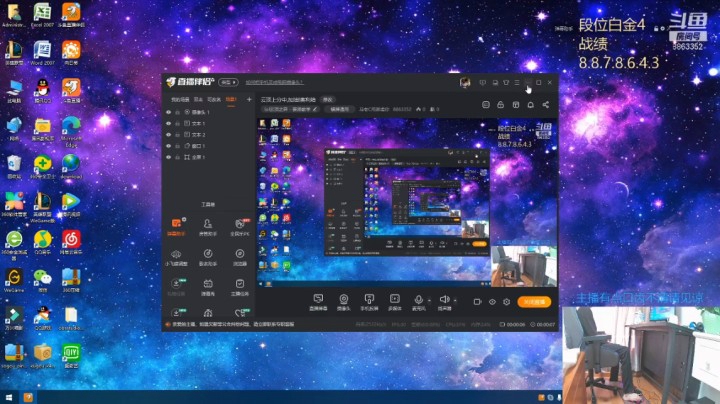Open the feedback message icon in title bar

coord(483,83)
